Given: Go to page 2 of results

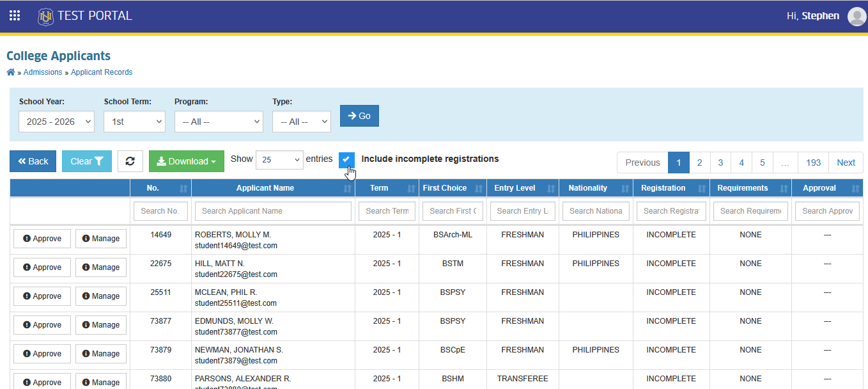Looking at the screenshot, I should [x=700, y=163].
